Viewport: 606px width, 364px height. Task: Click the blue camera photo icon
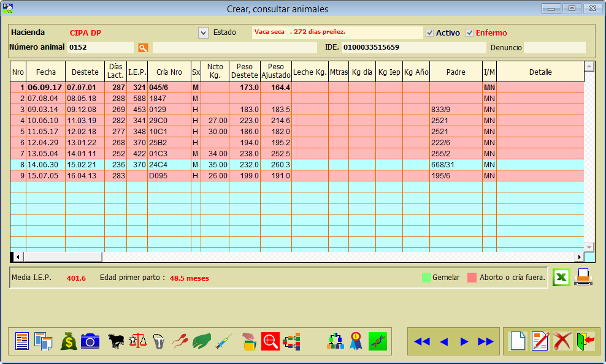90,341
